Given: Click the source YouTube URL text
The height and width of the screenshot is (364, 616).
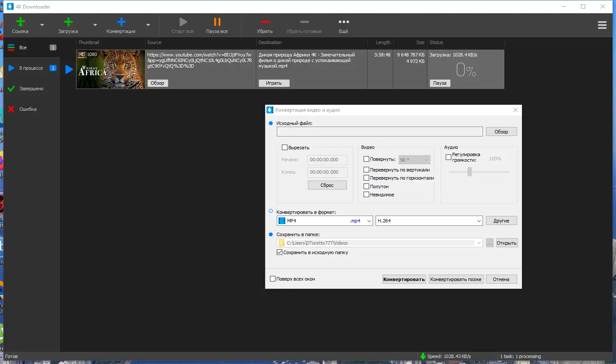Looking at the screenshot, I should (200, 60).
